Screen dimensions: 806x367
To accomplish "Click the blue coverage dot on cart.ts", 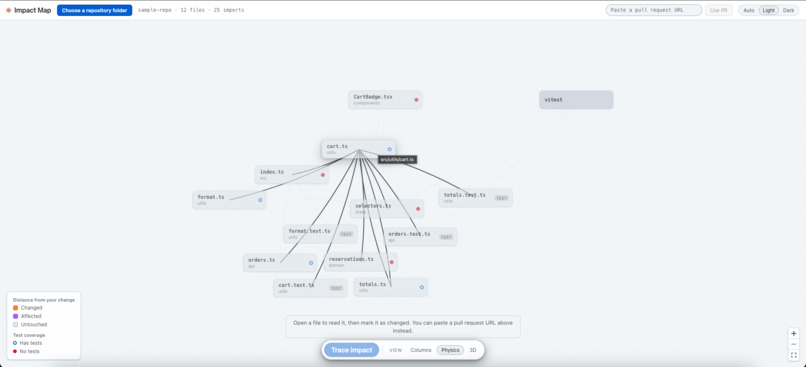I will [389, 149].
